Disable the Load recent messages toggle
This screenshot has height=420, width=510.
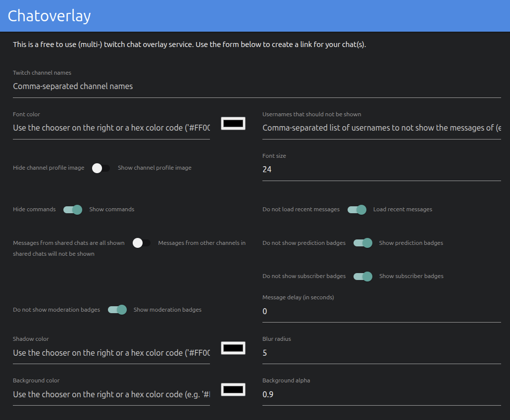pyautogui.click(x=357, y=210)
